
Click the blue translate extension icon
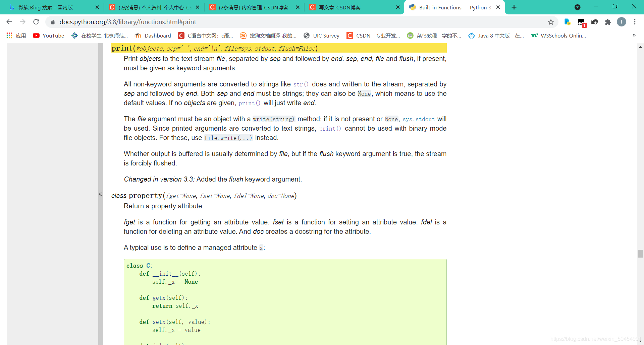pos(567,22)
